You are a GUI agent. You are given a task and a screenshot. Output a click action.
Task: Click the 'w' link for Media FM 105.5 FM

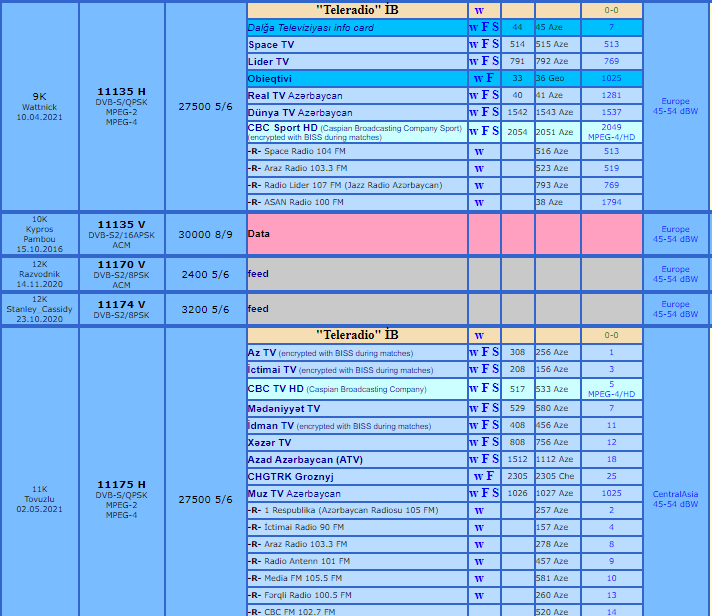479,579
